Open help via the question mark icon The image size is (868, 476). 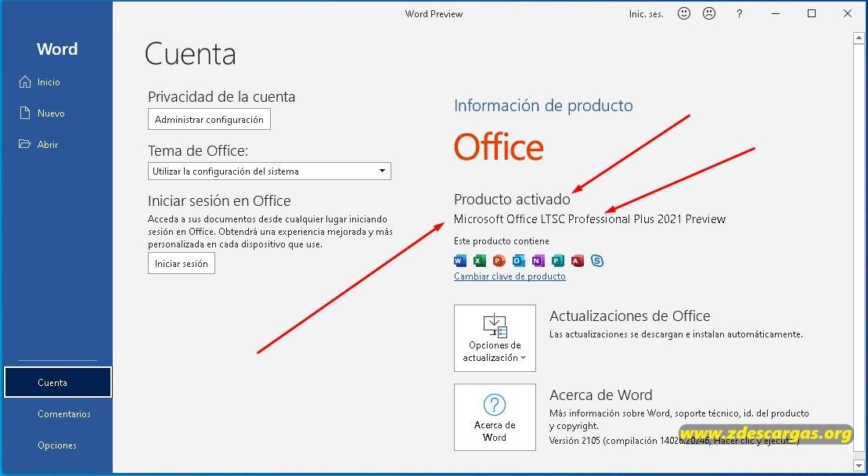pos(739,14)
